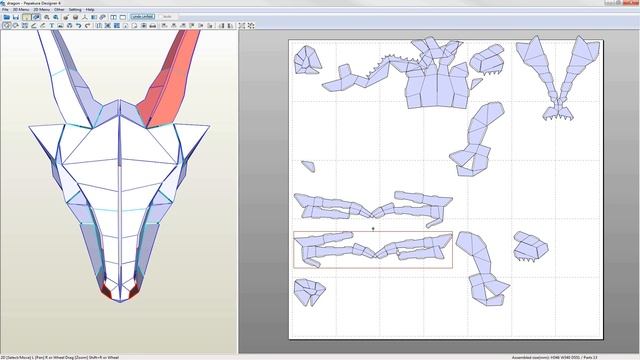The height and width of the screenshot is (360, 640).
Task: Toggle the Auto checkbox next to Undo Unfold
Action: (167, 17)
